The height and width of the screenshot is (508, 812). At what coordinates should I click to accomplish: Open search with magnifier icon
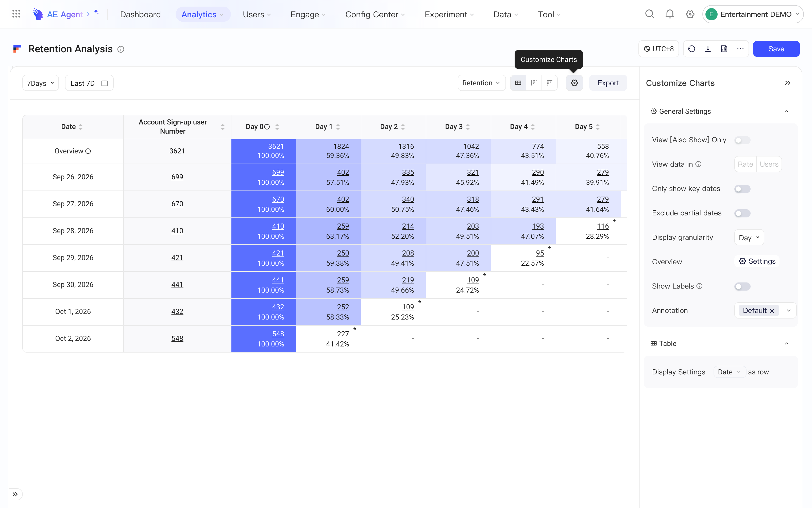coord(649,14)
